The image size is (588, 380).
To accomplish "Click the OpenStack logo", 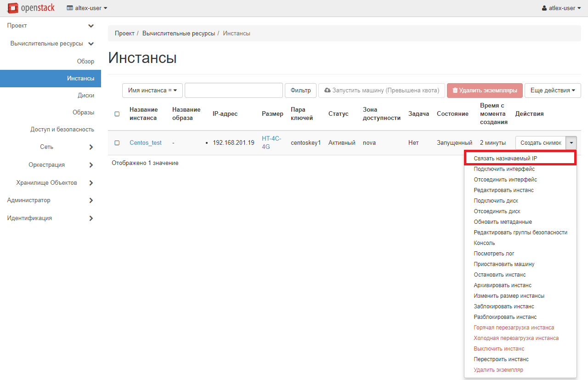I will [32, 8].
